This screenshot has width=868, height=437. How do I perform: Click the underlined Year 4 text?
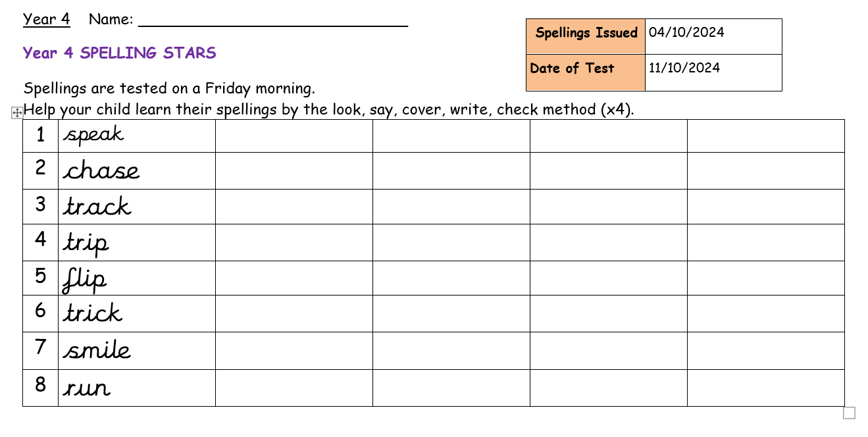(47, 20)
